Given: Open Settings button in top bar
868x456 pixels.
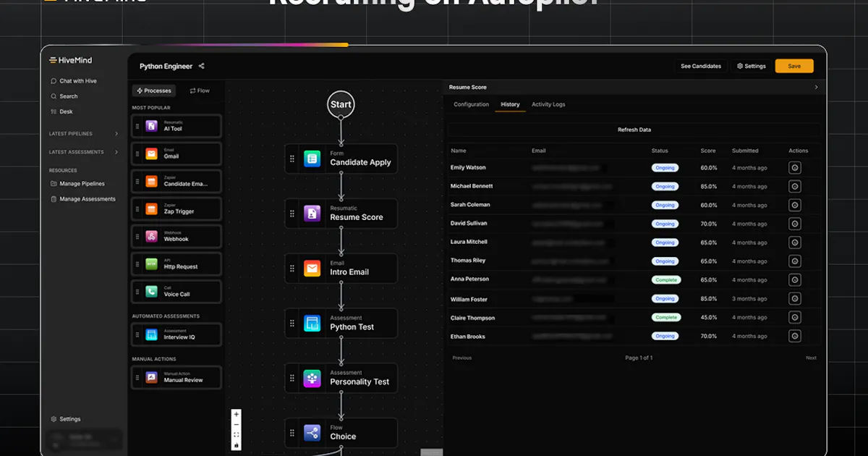Looking at the screenshot, I should (x=752, y=66).
